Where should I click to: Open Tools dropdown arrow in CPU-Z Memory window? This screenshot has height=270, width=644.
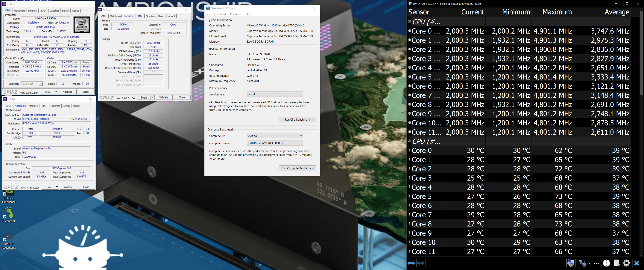(152, 97)
